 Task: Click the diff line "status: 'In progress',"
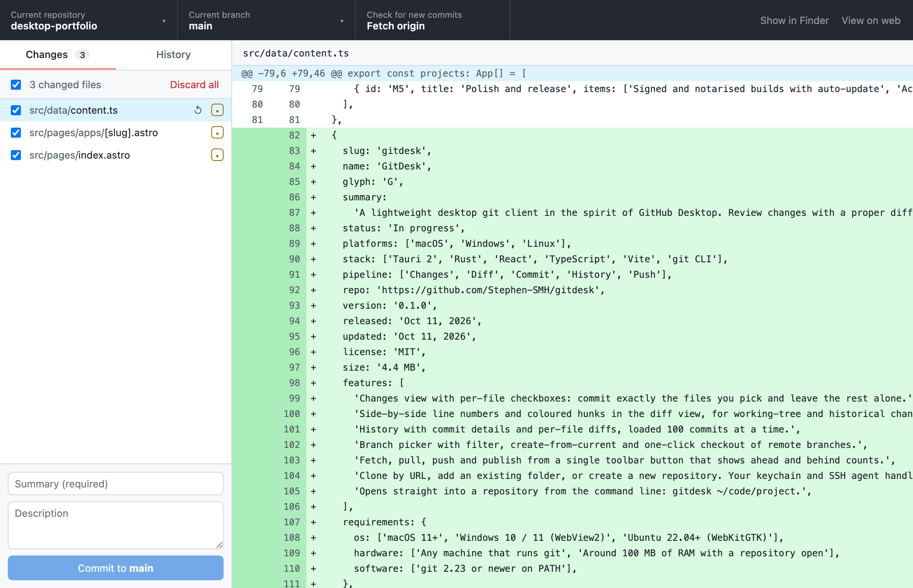coord(572,228)
